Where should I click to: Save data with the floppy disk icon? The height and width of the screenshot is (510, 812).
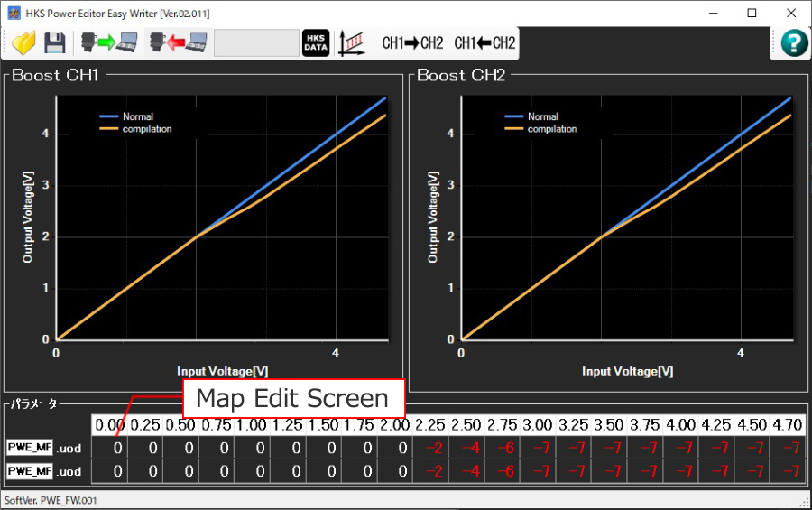click(54, 43)
